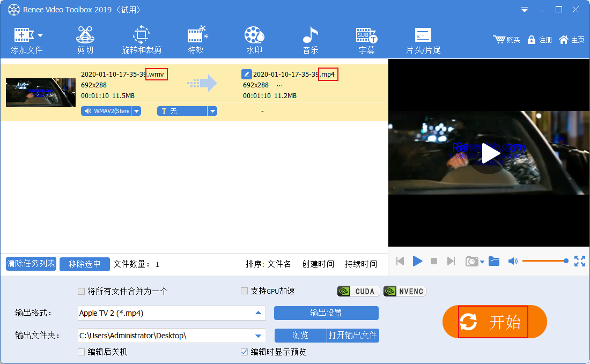Screen dimensions: 590x364
Task: Click the 输出设置 button
Action: [x=326, y=313]
